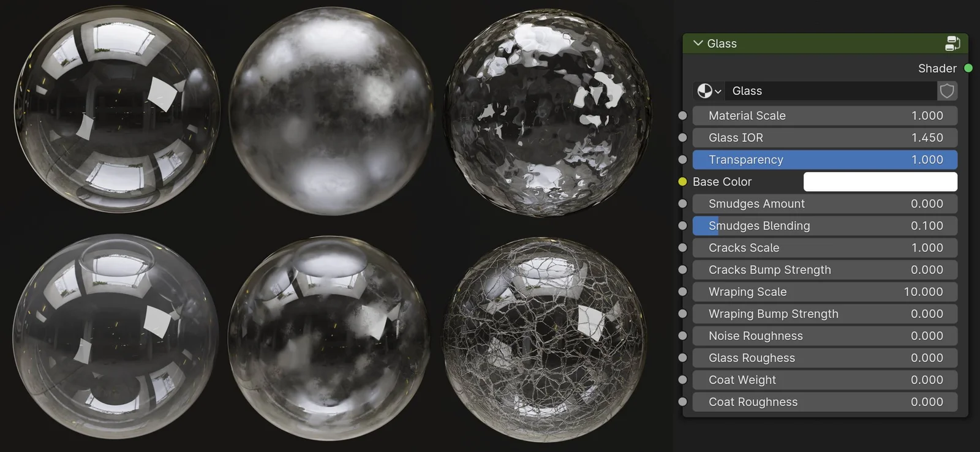
Task: Click the Noise Roughness input socket
Action: [682, 336]
